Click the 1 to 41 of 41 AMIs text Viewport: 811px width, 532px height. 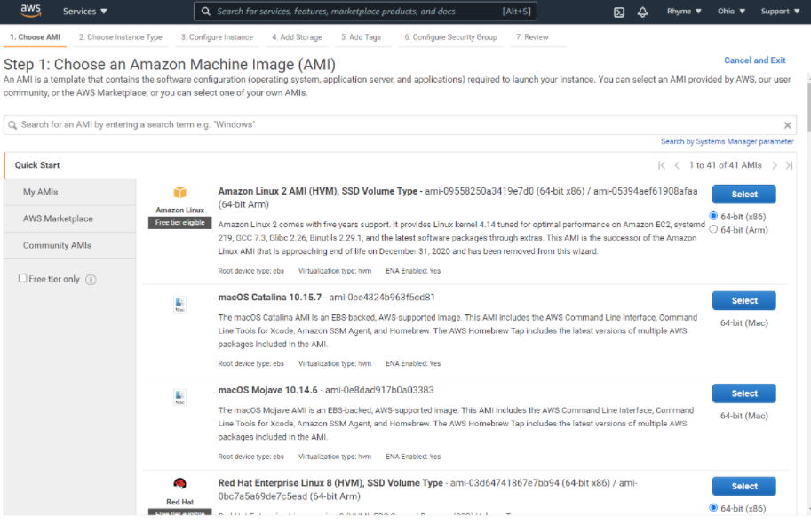[x=725, y=165]
